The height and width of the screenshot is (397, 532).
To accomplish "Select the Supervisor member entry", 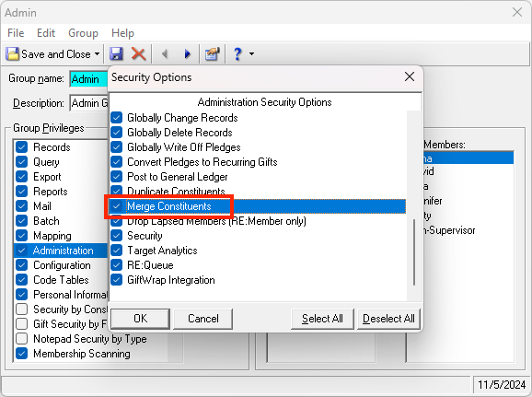I will [449, 230].
